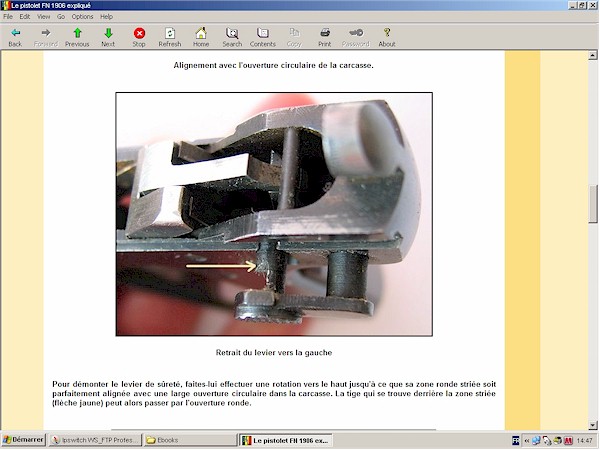
Task: Show the Contents table
Action: coord(262,37)
